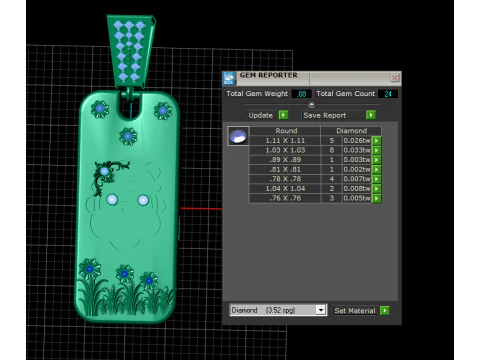This screenshot has width=480, height=360.
Task: Click the 0.026tw weight cell
Action: coord(357,141)
